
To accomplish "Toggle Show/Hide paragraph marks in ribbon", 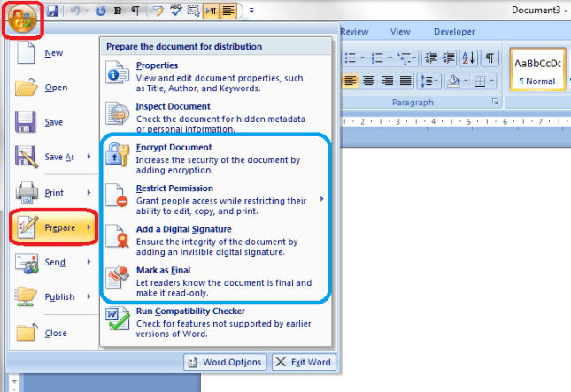I will pyautogui.click(x=490, y=58).
